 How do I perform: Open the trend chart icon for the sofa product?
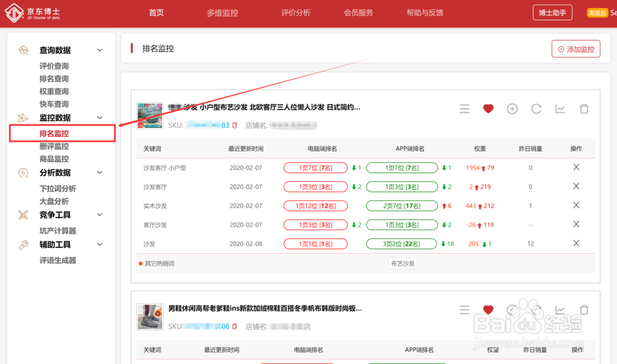tap(560, 109)
